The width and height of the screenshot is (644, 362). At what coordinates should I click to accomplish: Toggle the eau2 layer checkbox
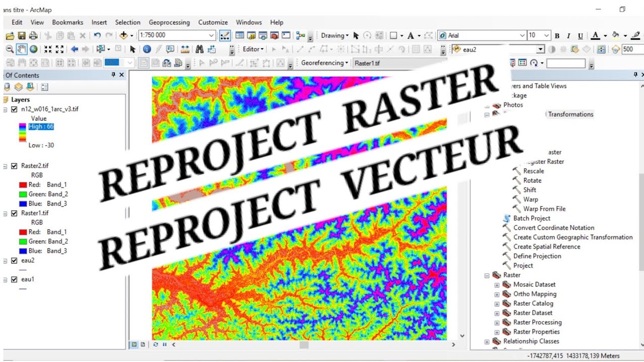tap(14, 260)
